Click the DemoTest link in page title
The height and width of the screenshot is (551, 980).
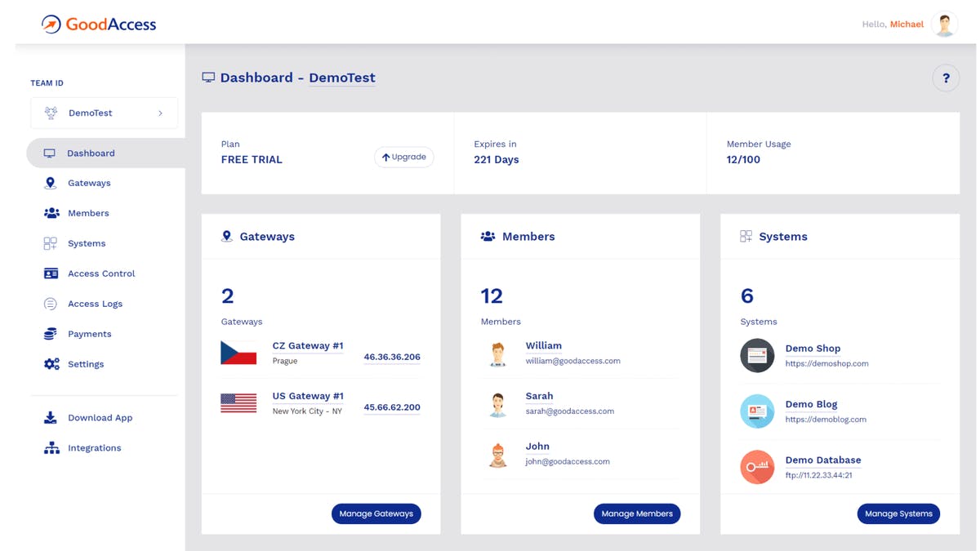pos(342,78)
